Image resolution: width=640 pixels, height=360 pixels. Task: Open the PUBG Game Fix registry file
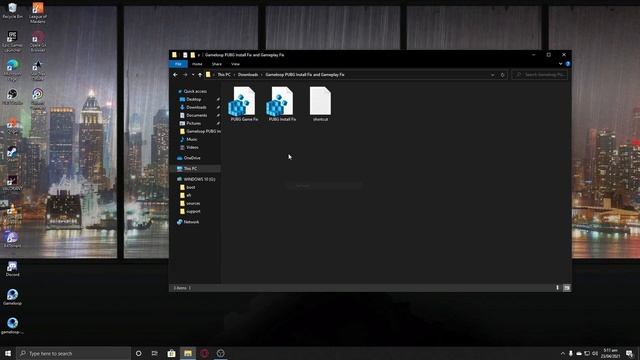pos(244,104)
